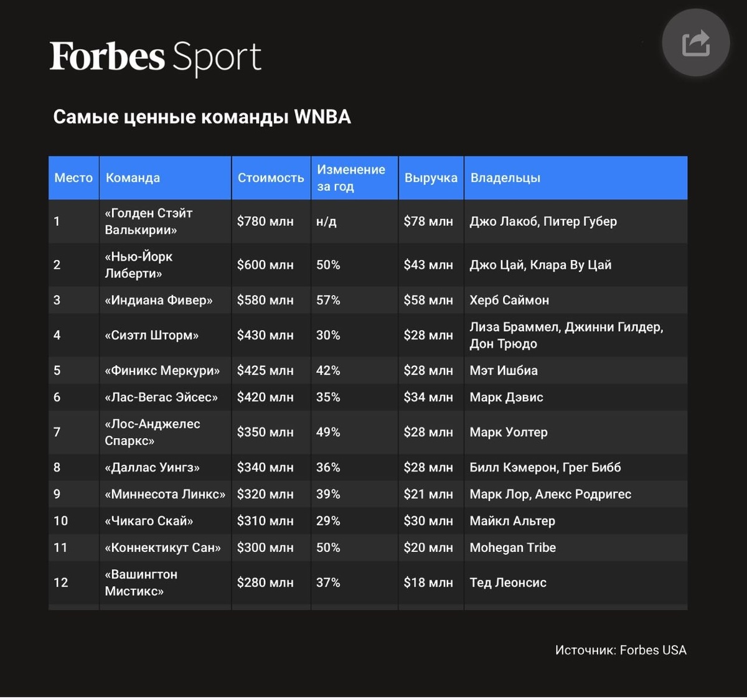The height and width of the screenshot is (700, 747).
Task: Select team «Чикаго Скай»
Action: click(149, 521)
